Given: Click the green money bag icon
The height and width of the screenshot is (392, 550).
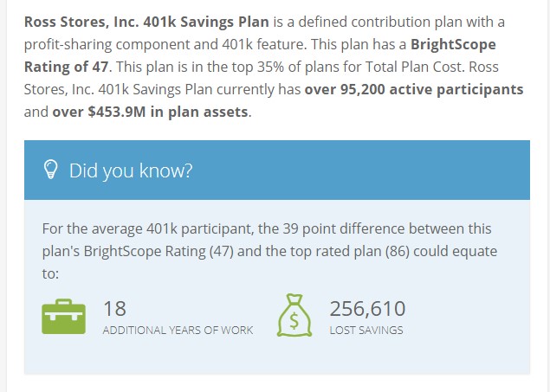Looking at the screenshot, I should pos(294,316).
